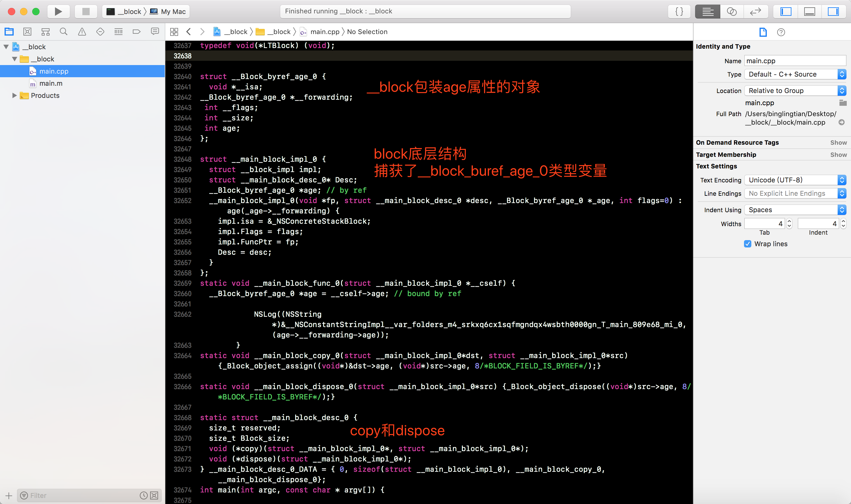Select main.cpp in the navigator
The height and width of the screenshot is (504, 851).
pos(83,71)
